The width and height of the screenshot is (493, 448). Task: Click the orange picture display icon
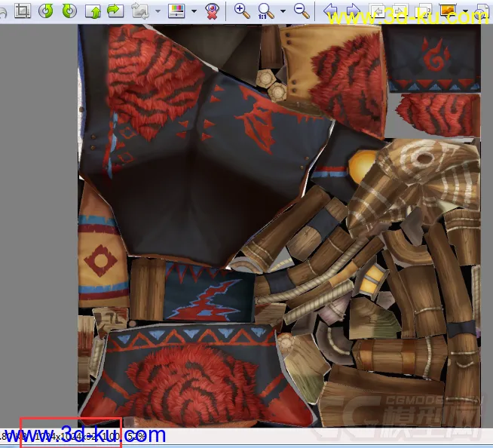pos(449,11)
